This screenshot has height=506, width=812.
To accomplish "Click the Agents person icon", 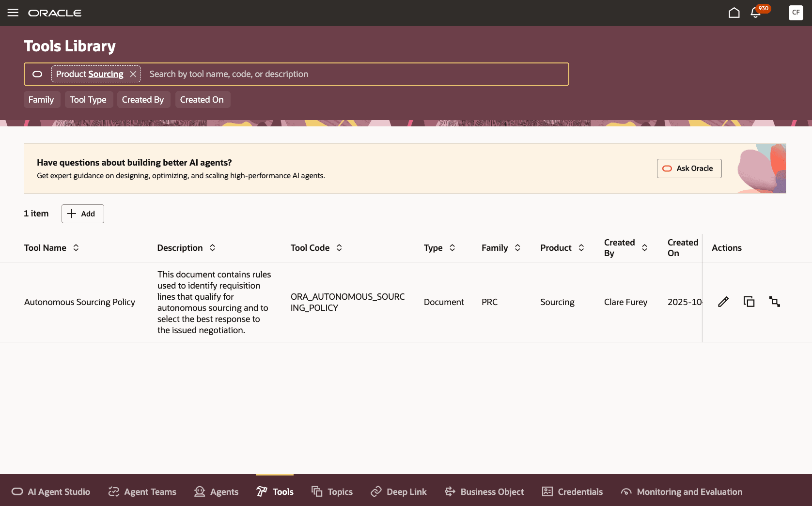I will (199, 491).
